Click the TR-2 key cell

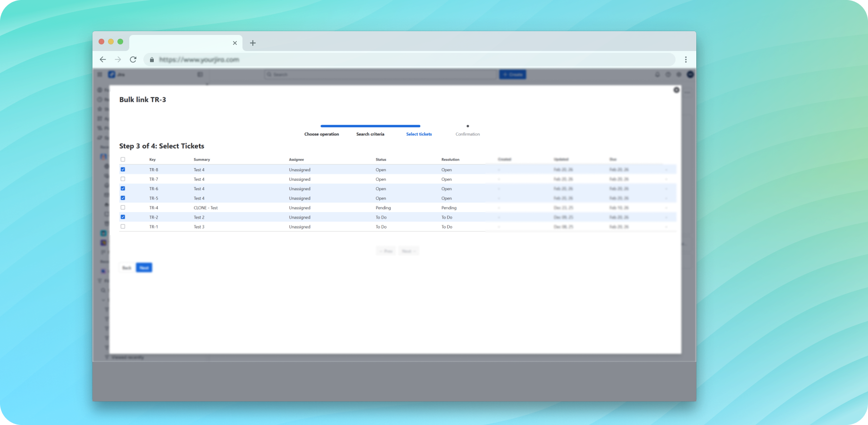click(x=154, y=217)
